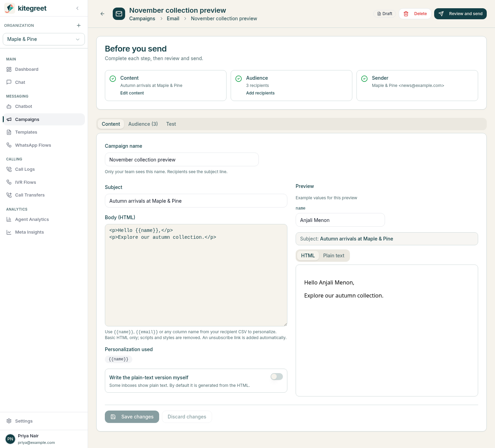
Task: Click the Draft status badge
Action: (x=385, y=14)
